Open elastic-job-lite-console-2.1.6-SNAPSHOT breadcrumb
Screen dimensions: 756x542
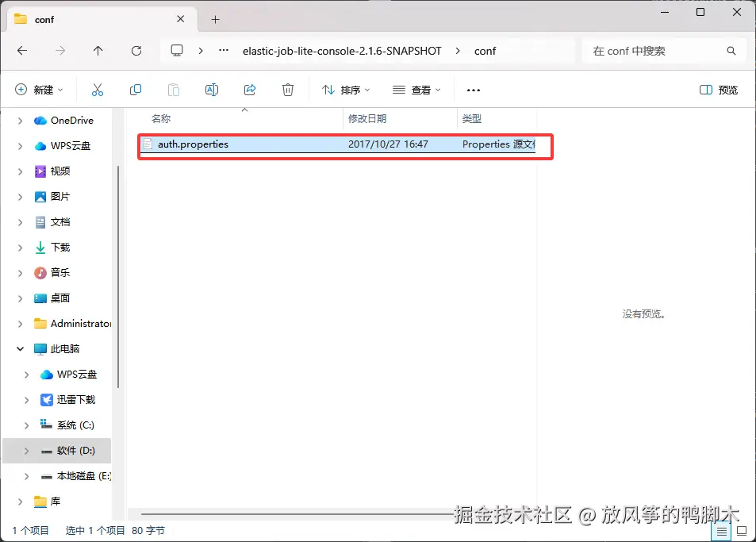point(342,51)
